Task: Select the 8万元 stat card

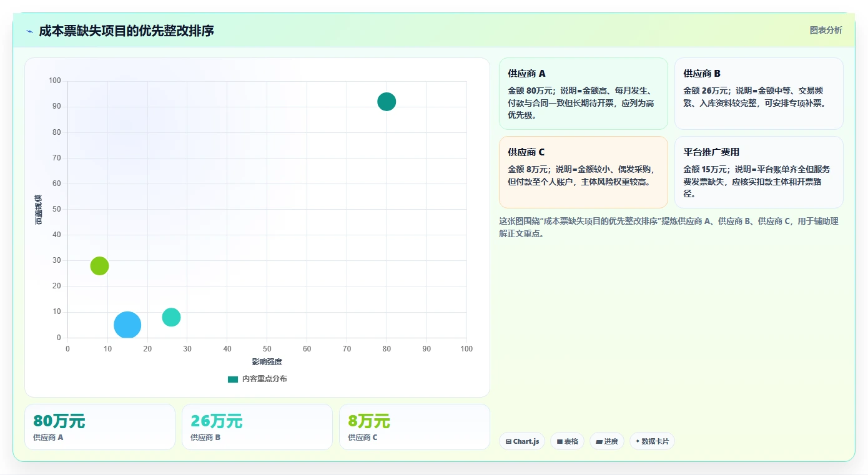Action: click(x=415, y=427)
